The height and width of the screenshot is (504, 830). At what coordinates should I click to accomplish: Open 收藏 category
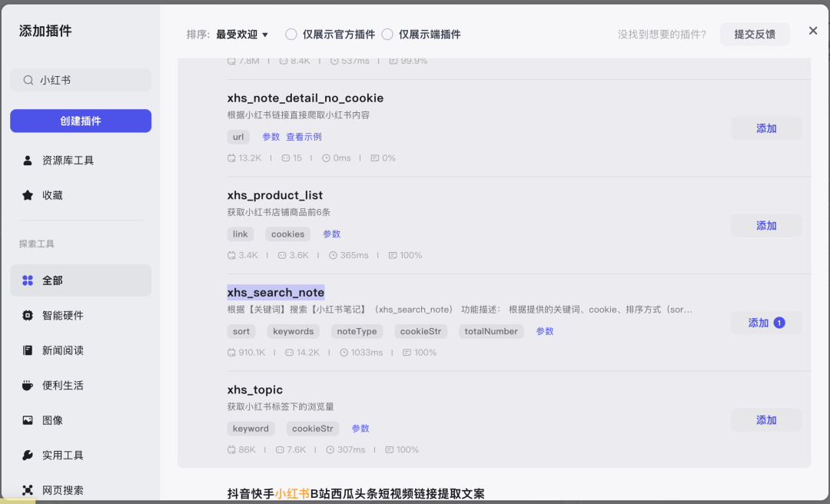(81, 195)
